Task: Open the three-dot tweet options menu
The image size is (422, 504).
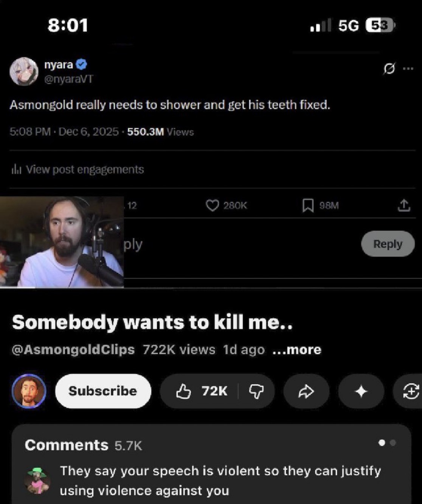Action: pos(408,69)
